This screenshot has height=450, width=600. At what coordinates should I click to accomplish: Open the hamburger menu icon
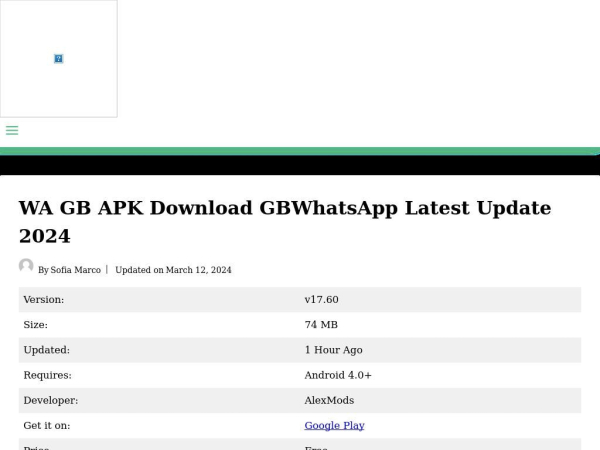coord(12,130)
